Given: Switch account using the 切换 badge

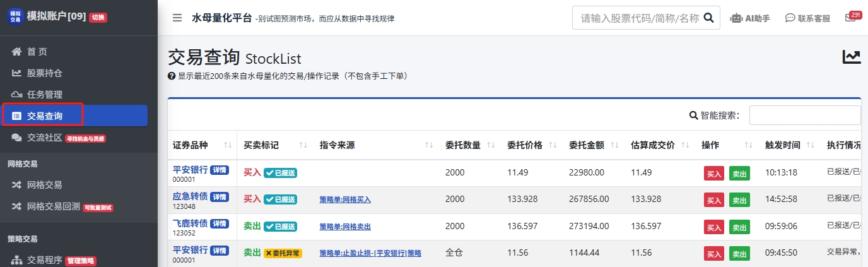Looking at the screenshot, I should (98, 18).
